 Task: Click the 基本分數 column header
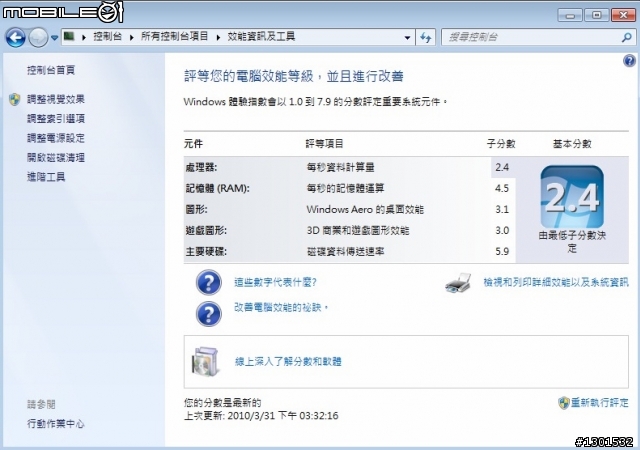[572, 144]
